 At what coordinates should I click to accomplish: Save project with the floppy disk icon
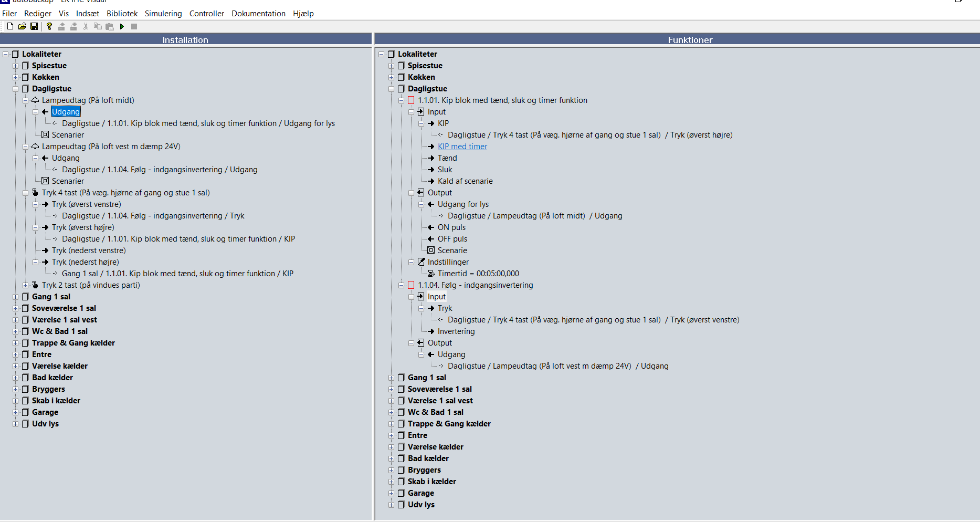34,26
